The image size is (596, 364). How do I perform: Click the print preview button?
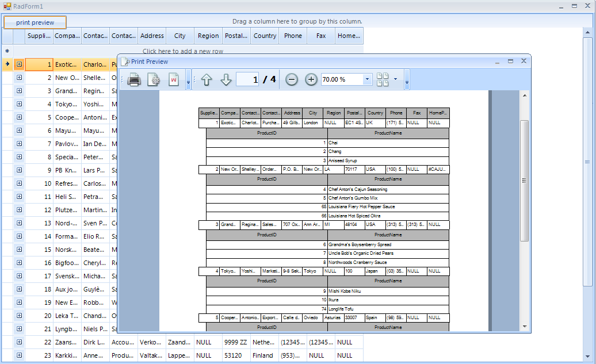(x=35, y=22)
